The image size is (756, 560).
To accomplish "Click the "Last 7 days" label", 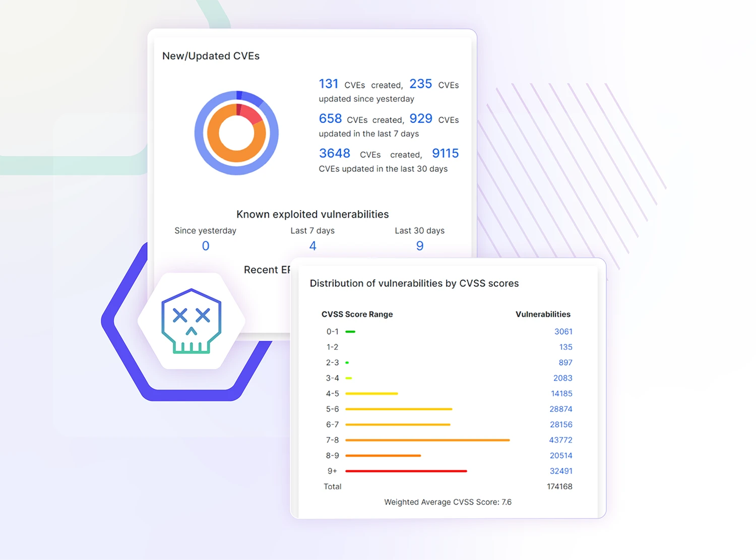I will [x=312, y=231].
